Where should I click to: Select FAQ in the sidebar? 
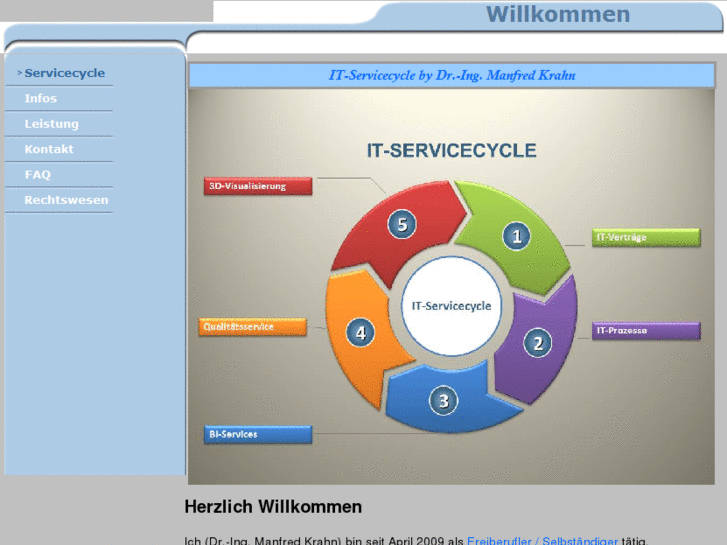(38, 175)
